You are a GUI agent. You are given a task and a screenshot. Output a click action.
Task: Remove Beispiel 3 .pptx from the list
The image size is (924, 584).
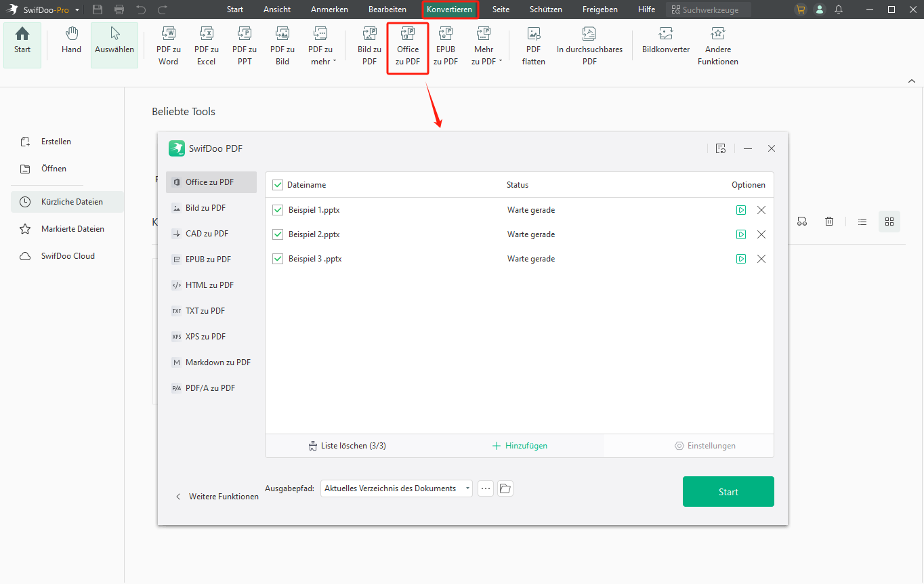(761, 259)
